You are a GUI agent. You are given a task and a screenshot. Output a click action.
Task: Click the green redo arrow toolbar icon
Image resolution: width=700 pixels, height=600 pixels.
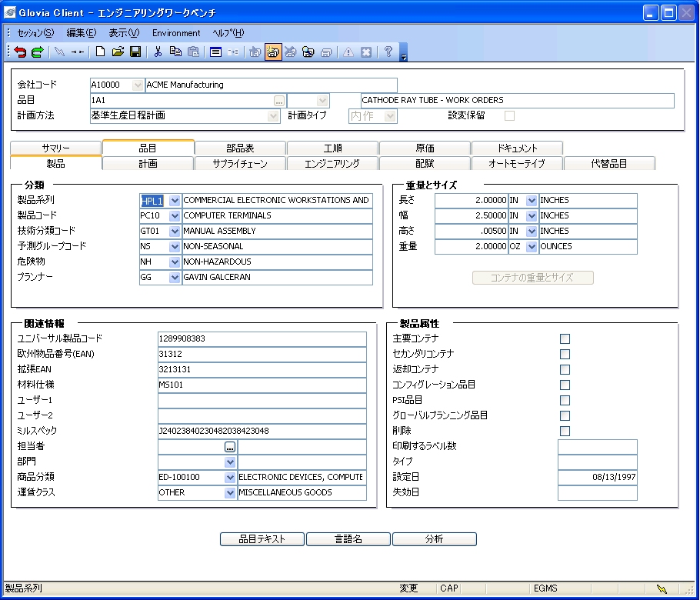[36, 52]
